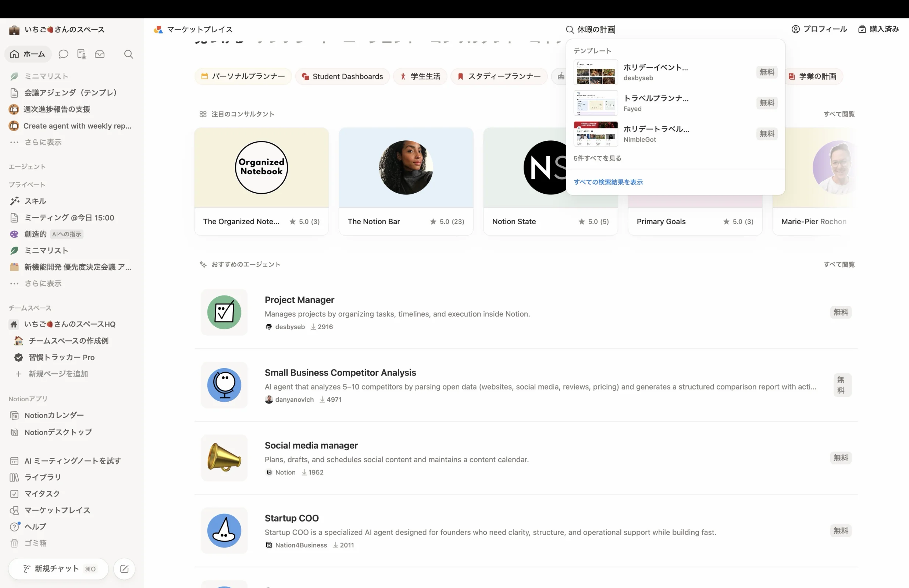View all おすすめのエージェント via すべて閲覧

[839, 265]
